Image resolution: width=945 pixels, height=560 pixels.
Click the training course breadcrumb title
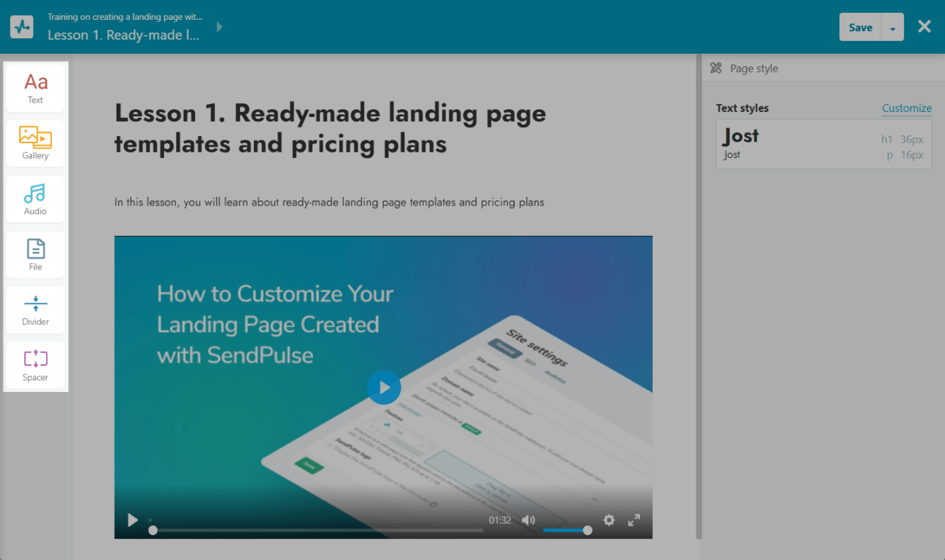coord(125,16)
